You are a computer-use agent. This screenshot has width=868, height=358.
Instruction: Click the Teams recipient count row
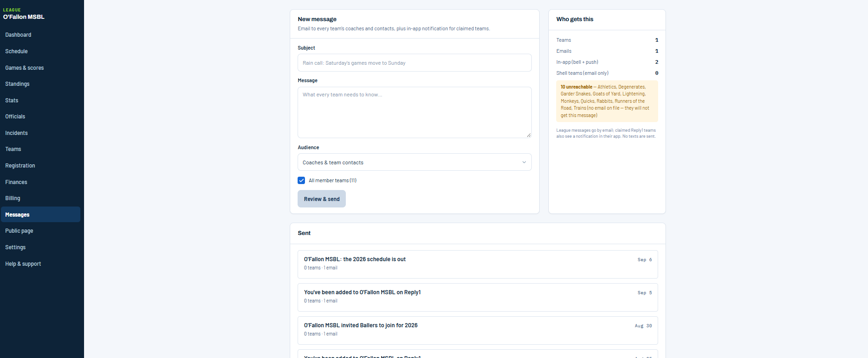coord(607,40)
